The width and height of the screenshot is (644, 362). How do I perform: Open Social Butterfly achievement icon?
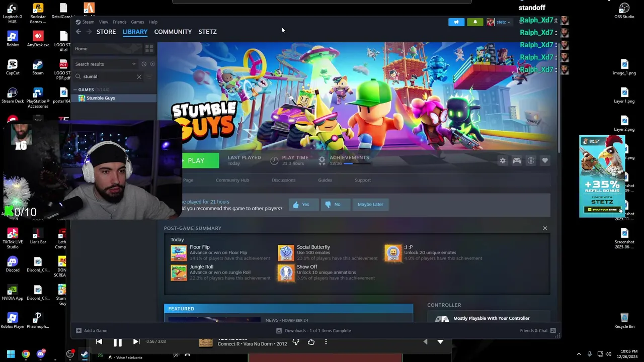point(286,253)
